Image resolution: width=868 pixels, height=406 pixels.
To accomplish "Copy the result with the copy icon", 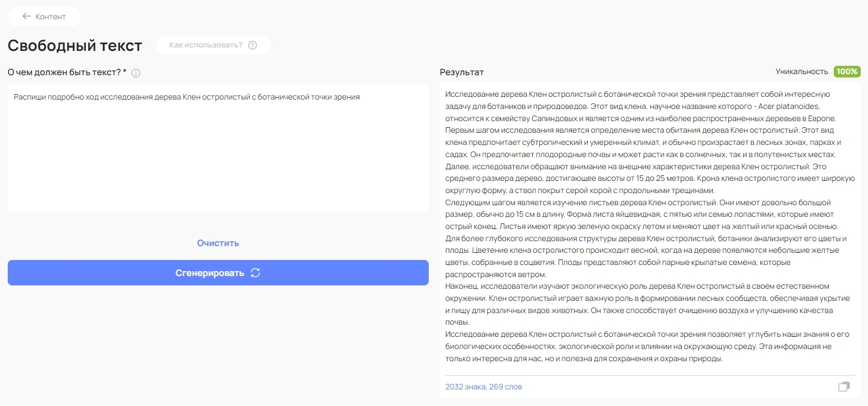I will [844, 387].
